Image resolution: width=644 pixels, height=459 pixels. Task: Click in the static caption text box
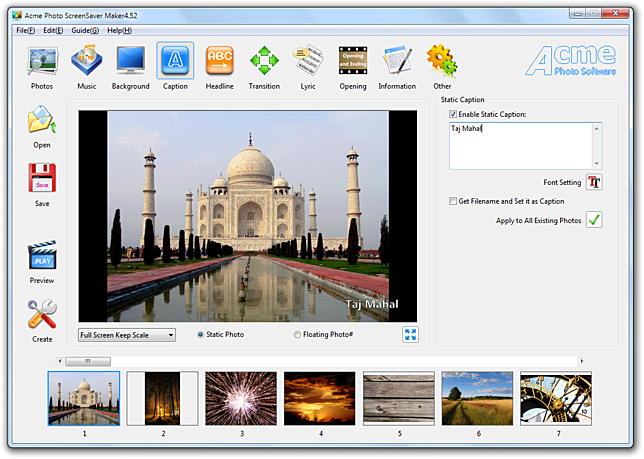point(520,146)
